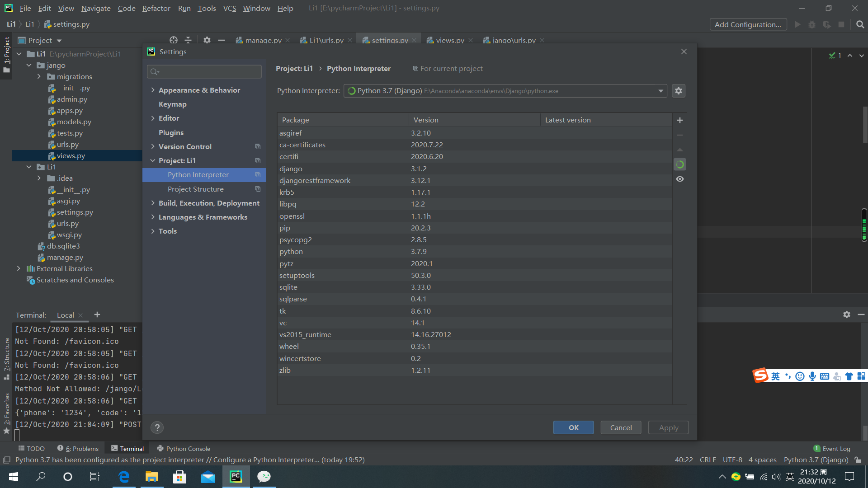Expand External Libraries node
Viewport: 868px width, 488px height.
click(x=19, y=268)
